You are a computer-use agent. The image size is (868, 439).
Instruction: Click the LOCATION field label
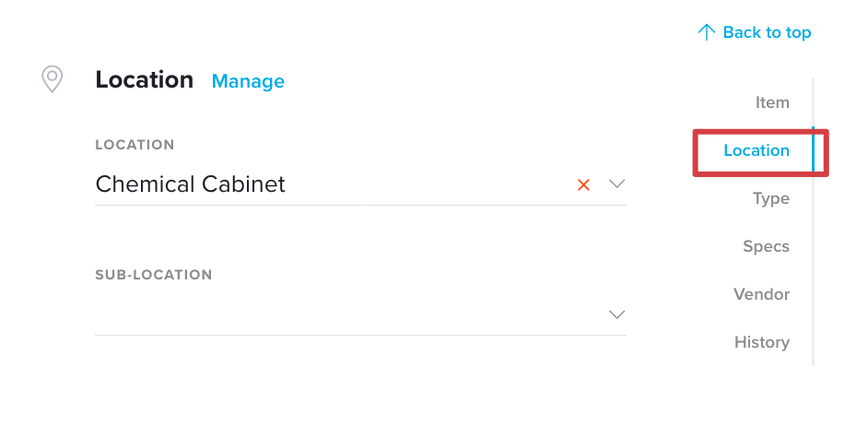click(135, 145)
